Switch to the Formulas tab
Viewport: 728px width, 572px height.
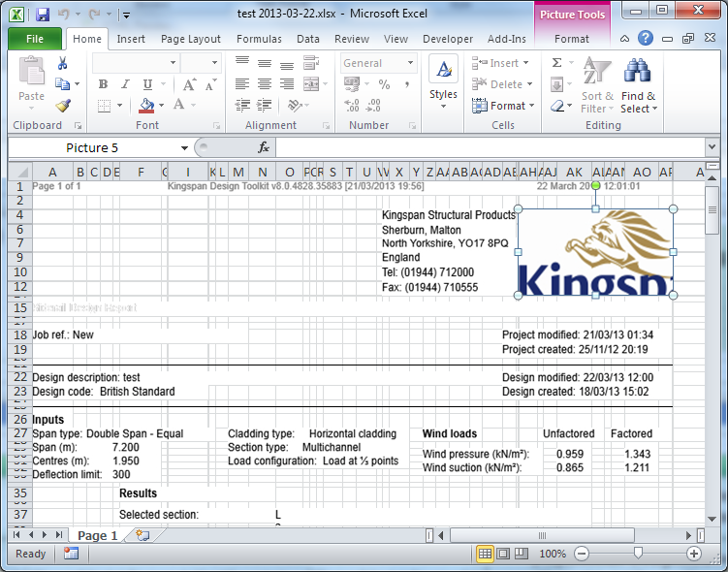[x=259, y=39]
